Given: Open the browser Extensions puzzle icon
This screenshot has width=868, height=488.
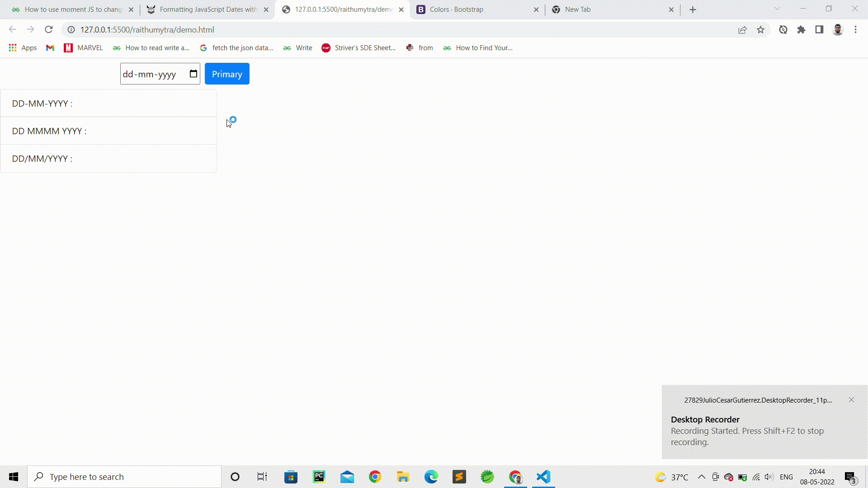Looking at the screenshot, I should point(801,30).
